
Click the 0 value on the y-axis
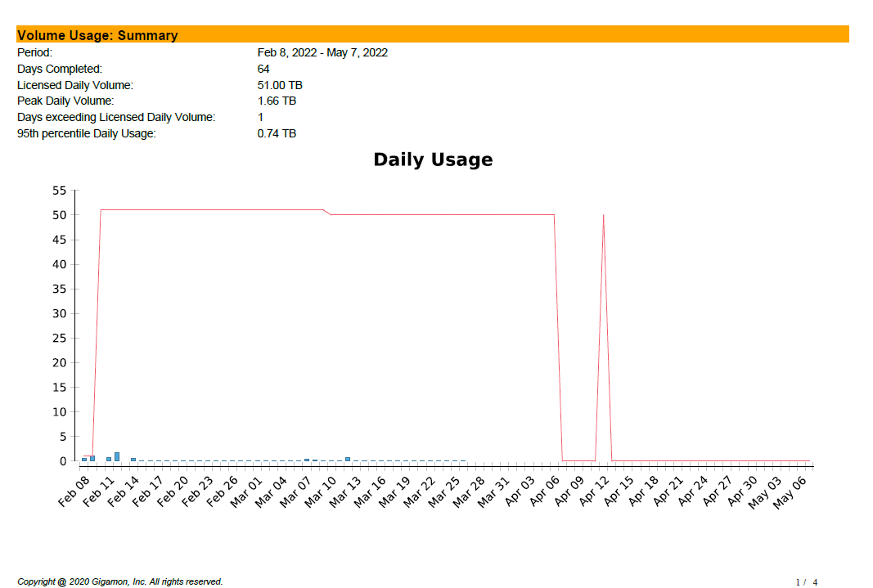(62, 461)
